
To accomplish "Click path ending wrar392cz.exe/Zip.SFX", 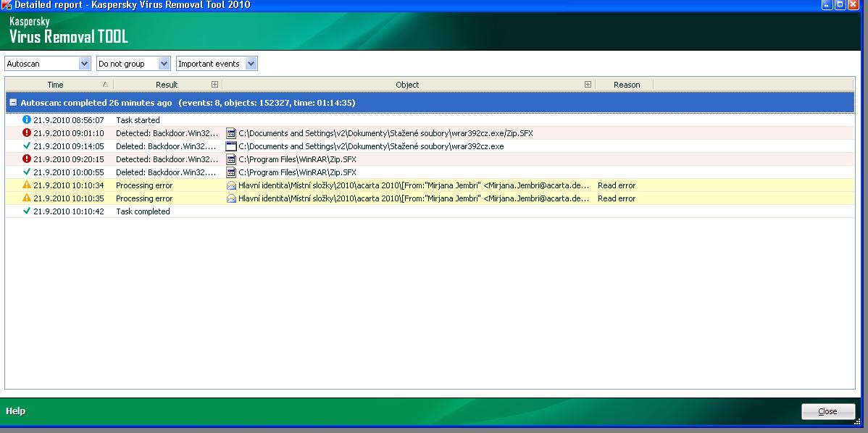I will [x=386, y=133].
